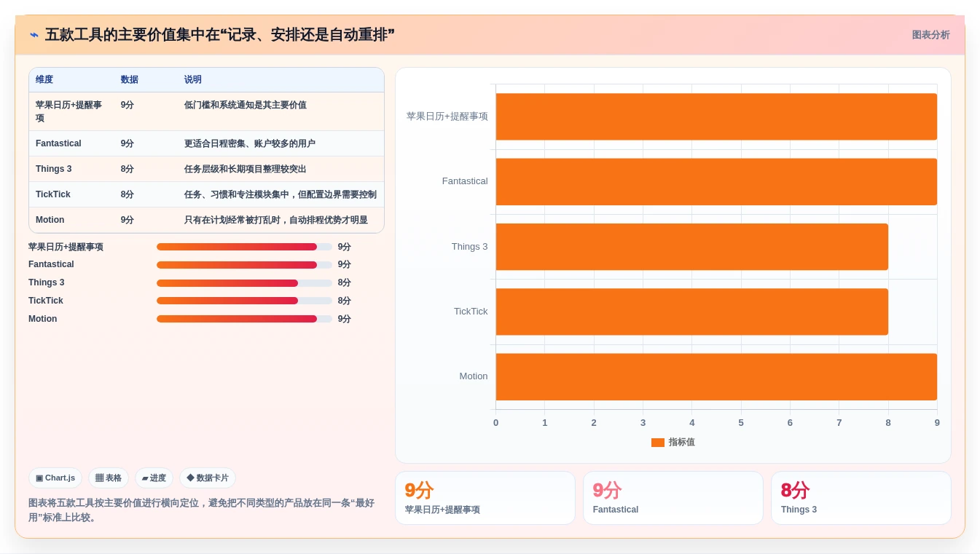Image resolution: width=980 pixels, height=554 pixels.
Task: Click description 更适合日程密集、账户较多的用户
Action: (x=250, y=143)
